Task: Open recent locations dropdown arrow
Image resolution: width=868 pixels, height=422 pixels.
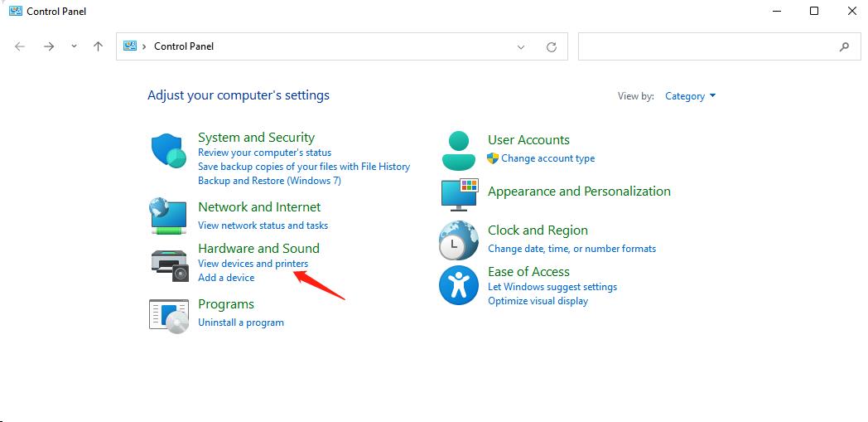Action: [x=74, y=46]
